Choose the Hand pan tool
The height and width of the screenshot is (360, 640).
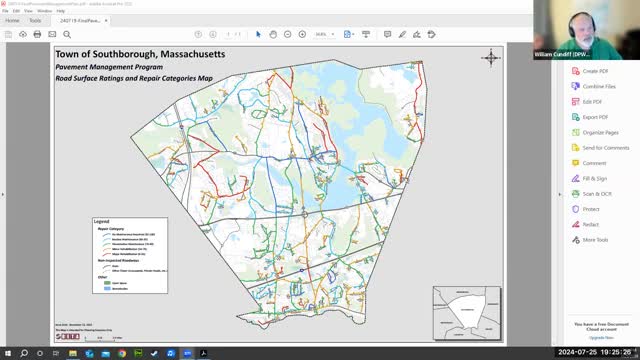tap(273, 34)
